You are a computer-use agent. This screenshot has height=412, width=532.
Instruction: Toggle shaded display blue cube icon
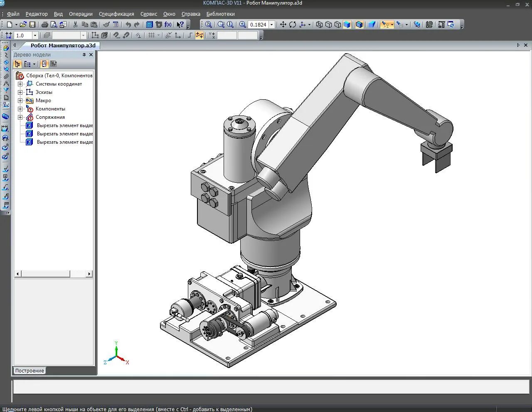click(x=347, y=25)
